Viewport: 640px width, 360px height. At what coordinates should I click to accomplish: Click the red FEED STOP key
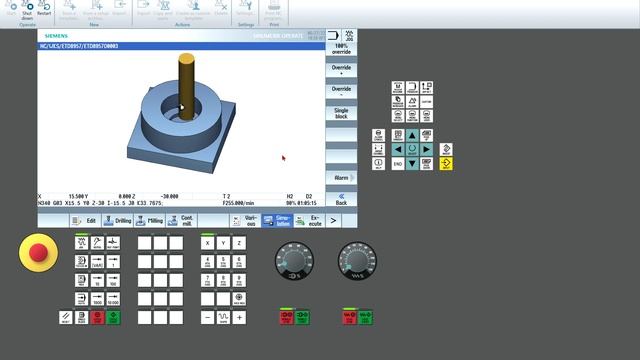[349, 318]
